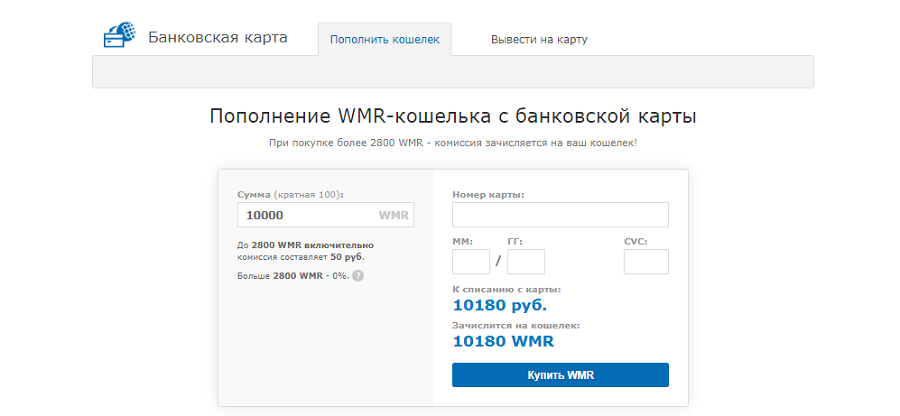Click the text комиссия составляет 50 руб.
Image resolution: width=900 pixels, height=416 pixels.
coord(301,257)
